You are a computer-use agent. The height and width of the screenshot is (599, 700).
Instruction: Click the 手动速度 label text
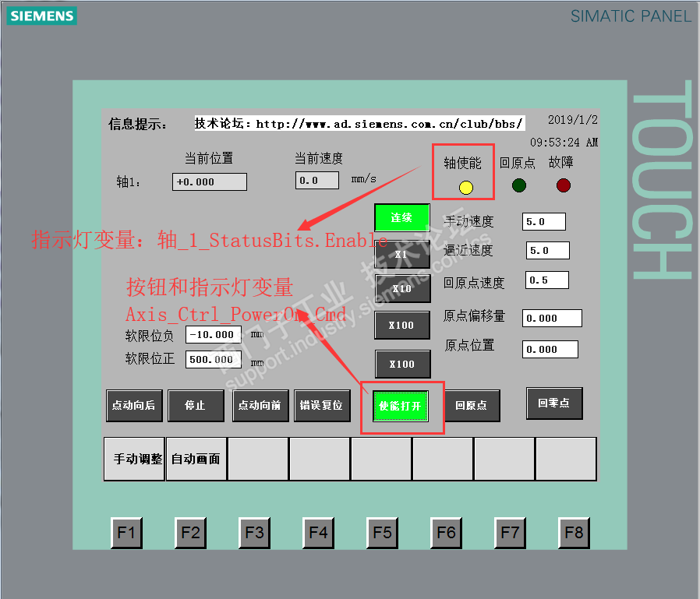click(x=468, y=221)
